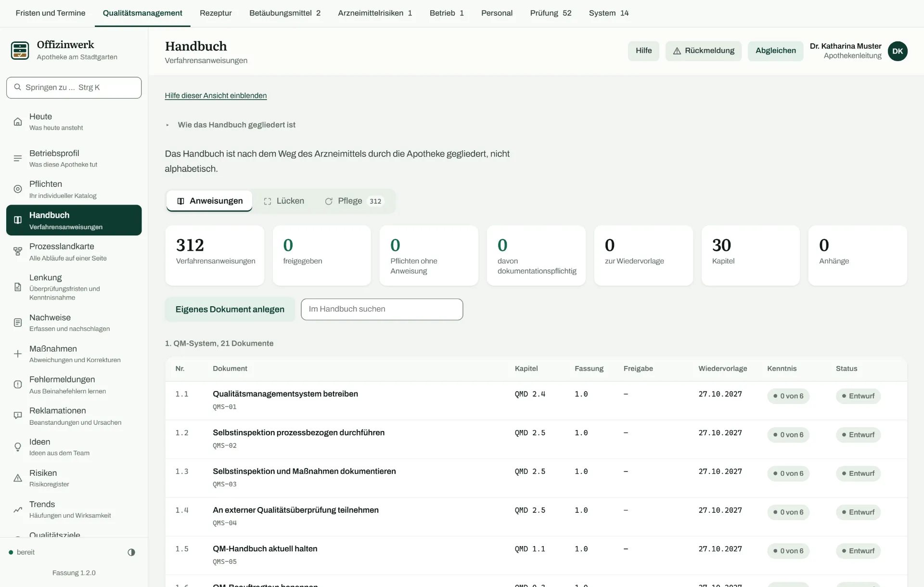Click the document icon beside Lenkung

point(18,287)
